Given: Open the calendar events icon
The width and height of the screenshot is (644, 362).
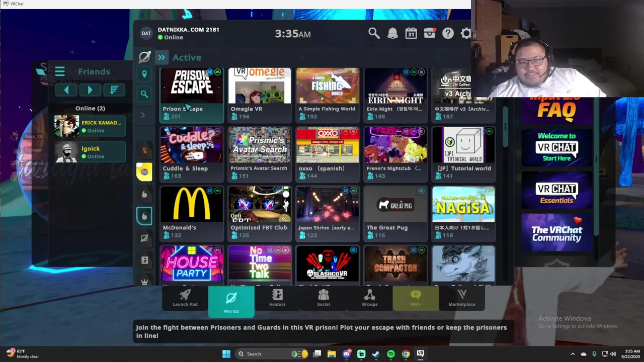Looking at the screenshot, I should [x=411, y=33].
